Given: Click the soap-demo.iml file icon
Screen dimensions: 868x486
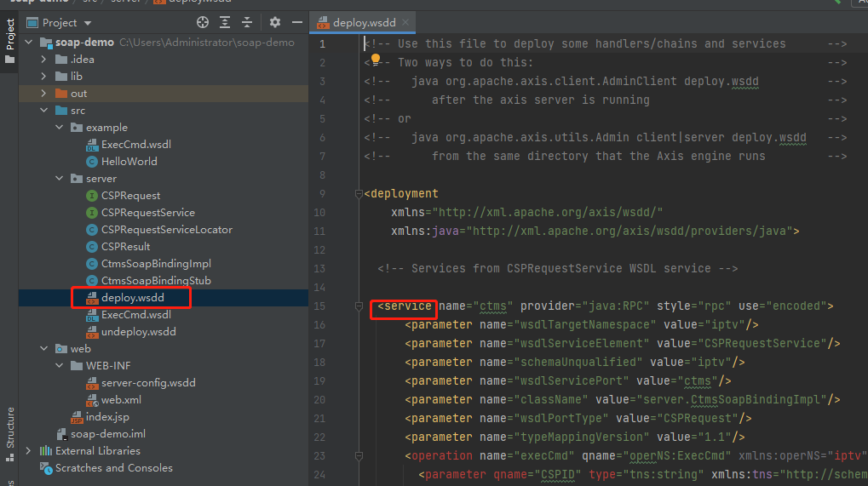Looking at the screenshot, I should [x=62, y=434].
